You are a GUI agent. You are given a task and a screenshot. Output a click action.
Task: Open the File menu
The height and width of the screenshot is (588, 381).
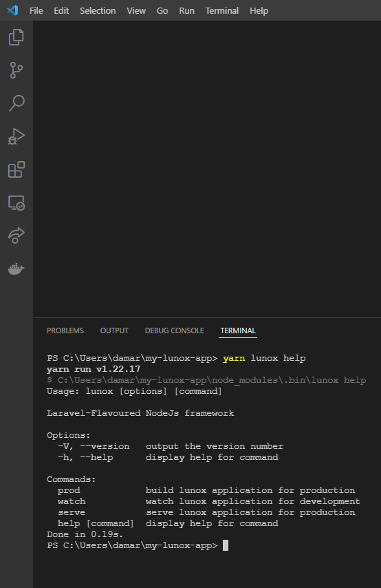point(36,10)
